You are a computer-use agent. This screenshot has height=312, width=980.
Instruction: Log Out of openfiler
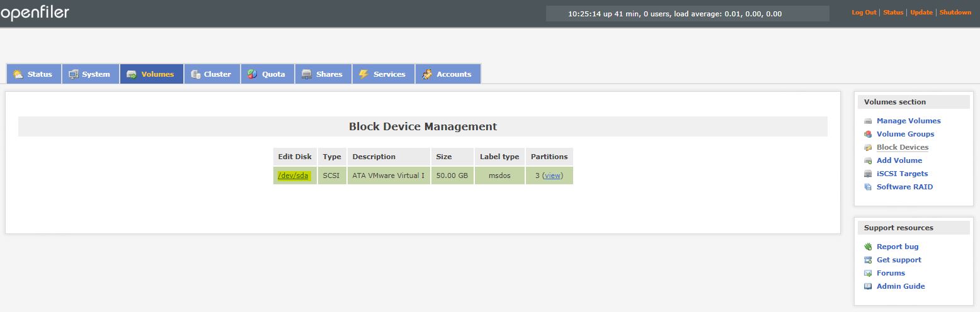tap(863, 13)
